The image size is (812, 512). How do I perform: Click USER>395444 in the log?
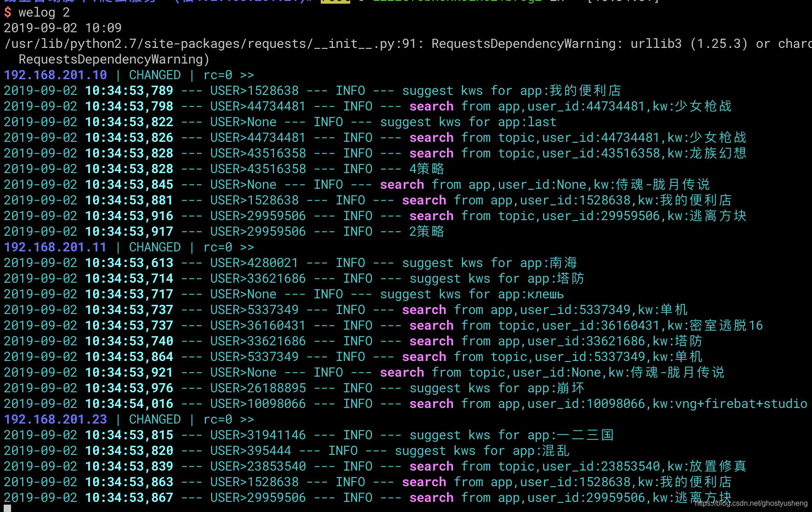[251, 451]
